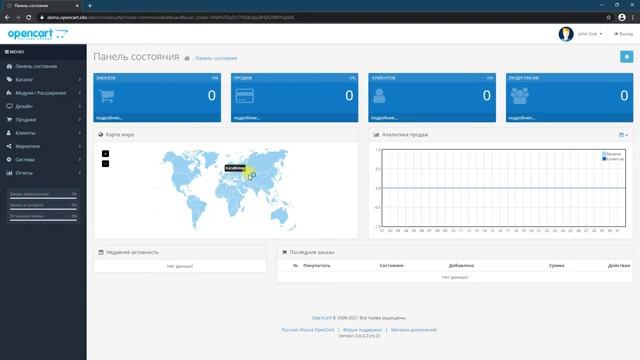Click the Клиенты legend swatch in chart
This screenshot has width=640, height=360.
pyautogui.click(x=604, y=159)
